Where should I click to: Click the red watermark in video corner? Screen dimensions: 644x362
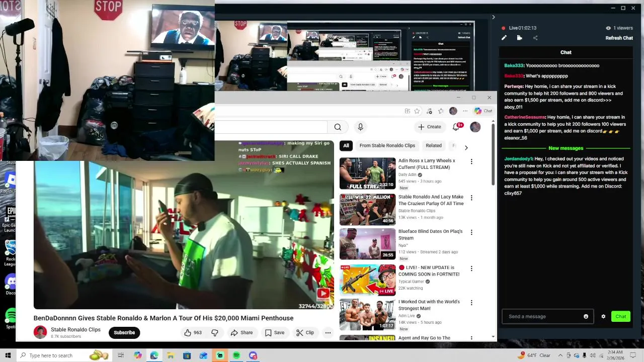tap(323, 294)
